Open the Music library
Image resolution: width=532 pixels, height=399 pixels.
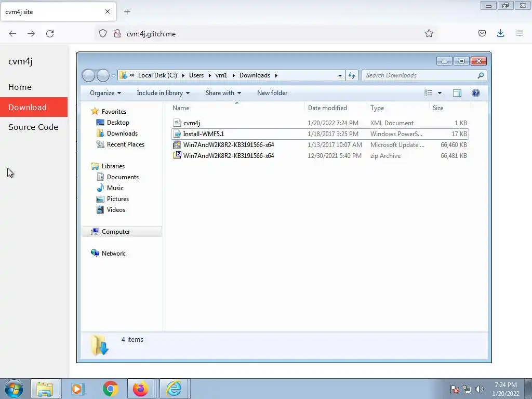tap(115, 188)
